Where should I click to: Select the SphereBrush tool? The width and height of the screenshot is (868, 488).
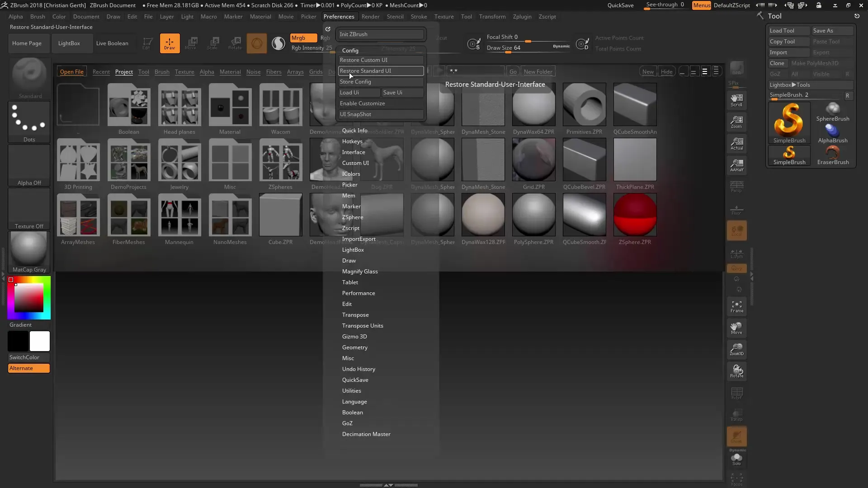(833, 112)
